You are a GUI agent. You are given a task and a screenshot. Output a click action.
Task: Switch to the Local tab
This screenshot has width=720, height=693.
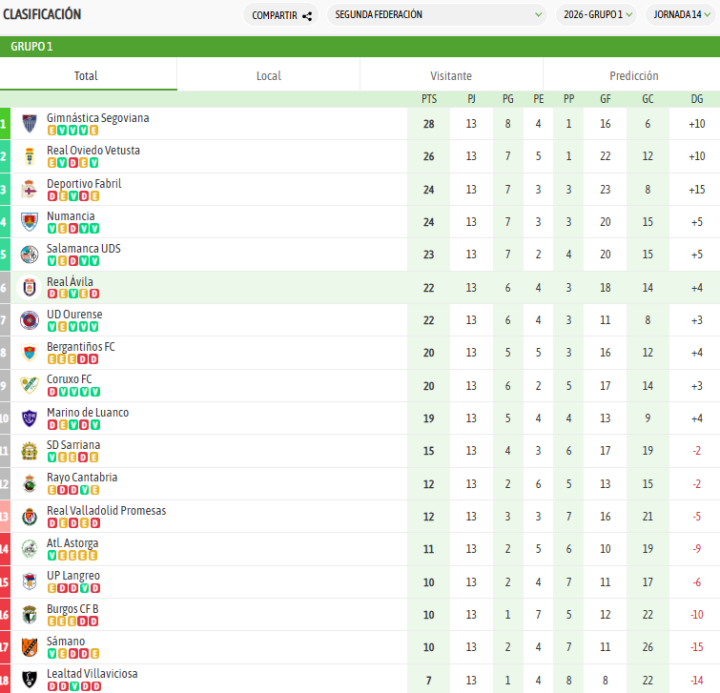(268, 76)
